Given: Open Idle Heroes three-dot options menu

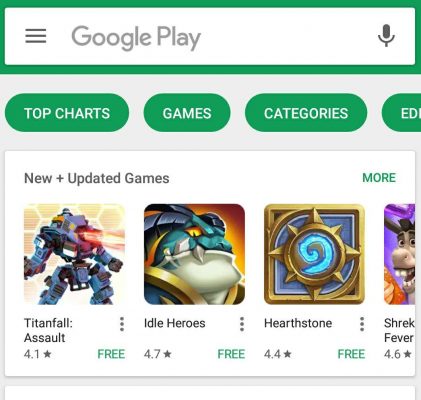Looking at the screenshot, I should point(242,324).
